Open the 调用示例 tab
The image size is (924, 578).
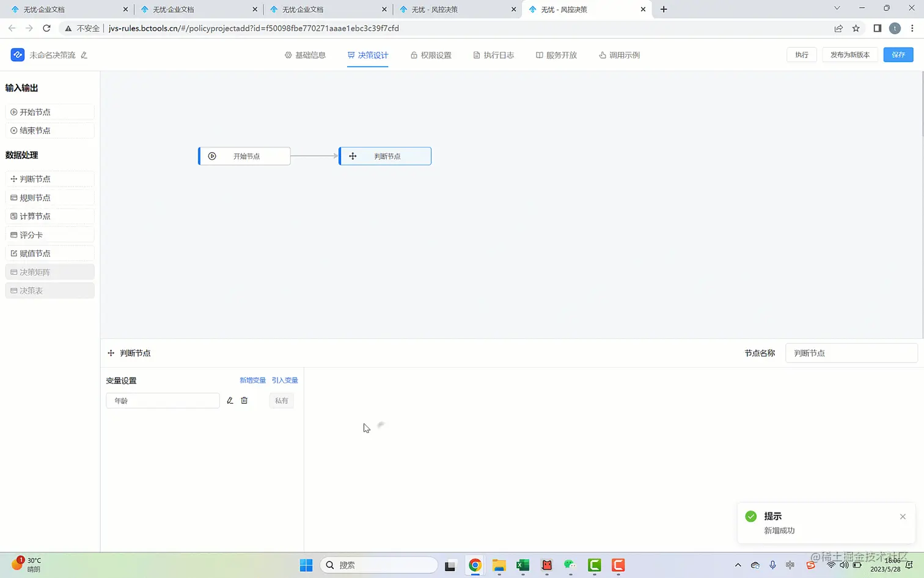pos(619,55)
